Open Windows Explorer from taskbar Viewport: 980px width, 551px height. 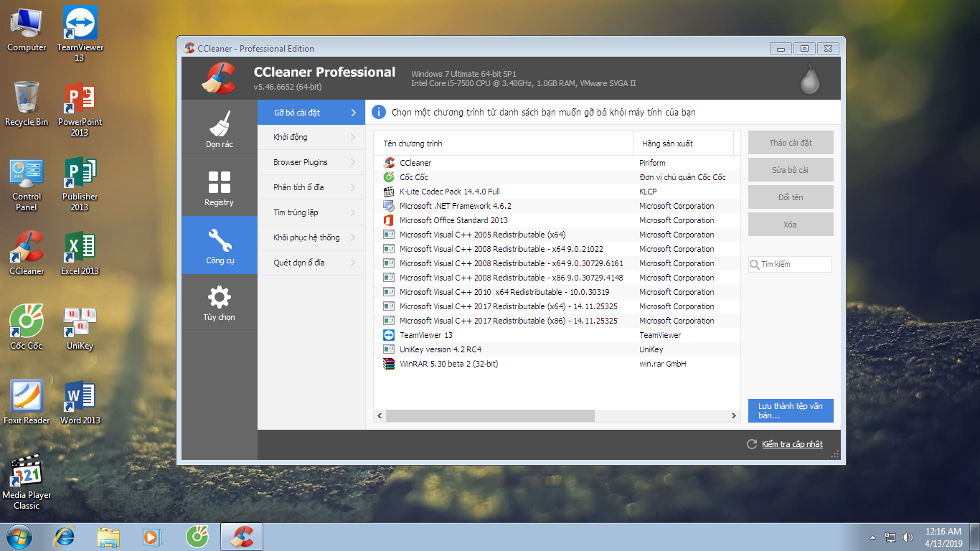(109, 537)
